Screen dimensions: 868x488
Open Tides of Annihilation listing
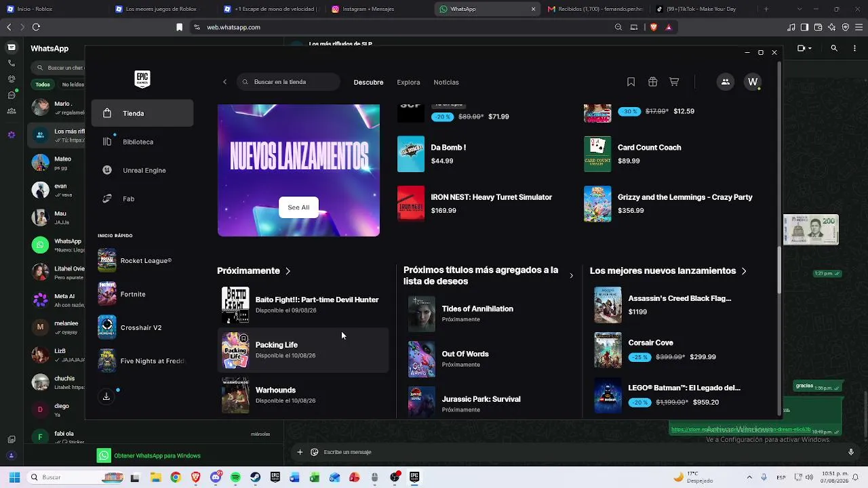(488, 313)
